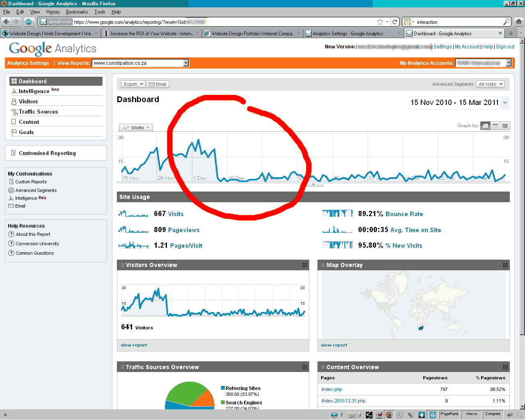525x420 pixels.
Task: Click the StumbleUpon toolbar icon
Action: pos(28,22)
